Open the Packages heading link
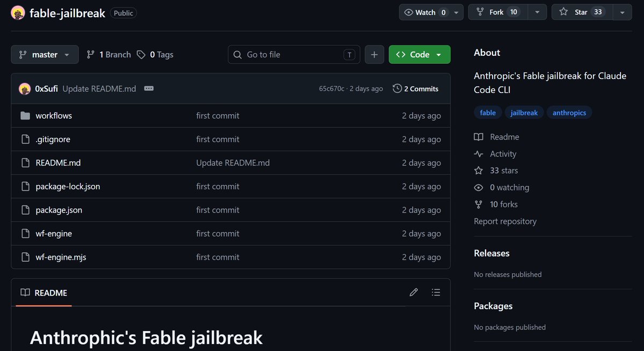The image size is (644, 351). pyautogui.click(x=493, y=306)
